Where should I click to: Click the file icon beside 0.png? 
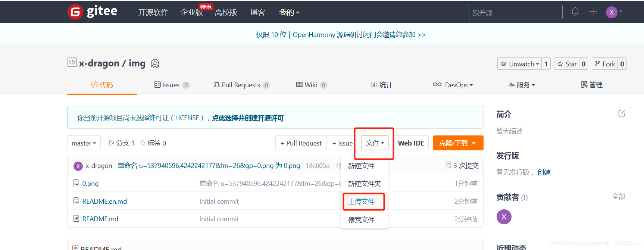pos(76,183)
